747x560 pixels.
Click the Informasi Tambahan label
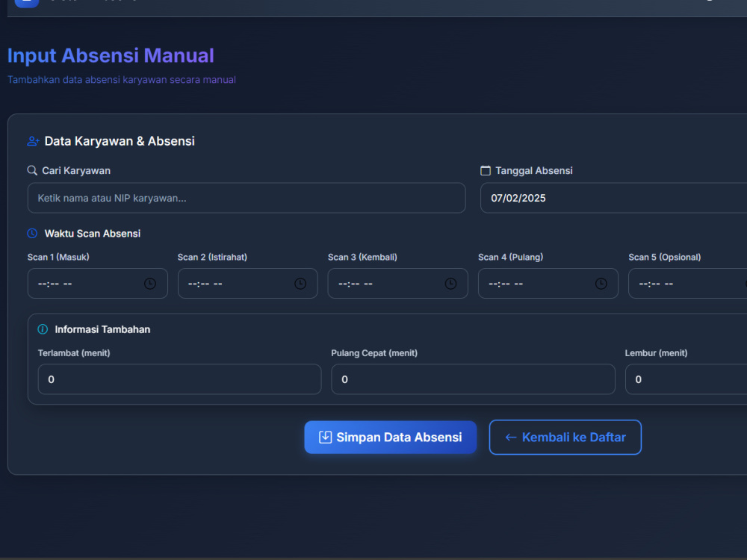(102, 329)
